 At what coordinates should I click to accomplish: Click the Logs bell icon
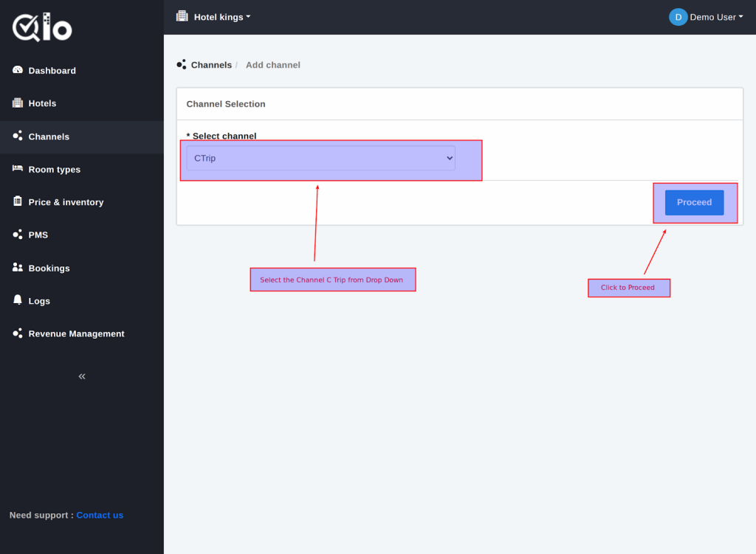point(18,300)
